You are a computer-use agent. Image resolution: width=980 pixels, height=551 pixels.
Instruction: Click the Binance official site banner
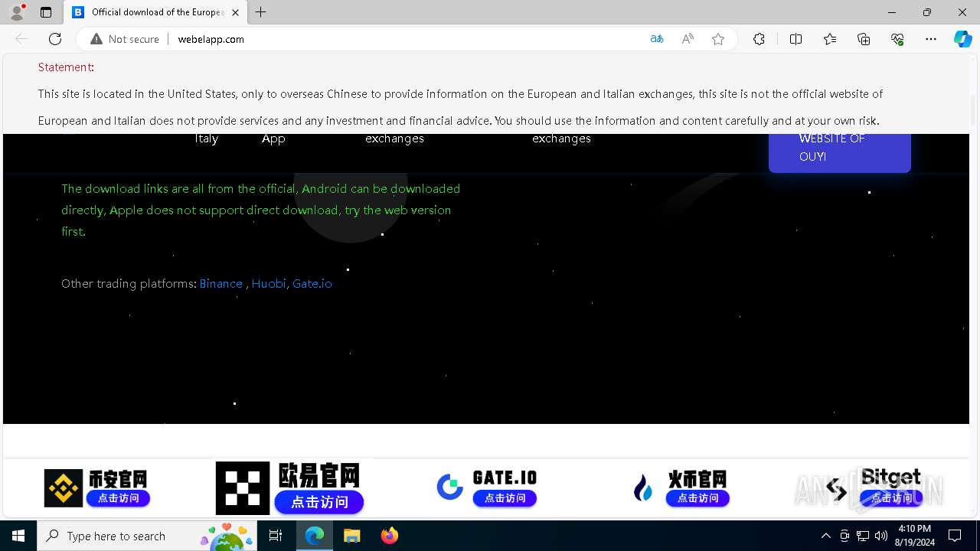pyautogui.click(x=96, y=487)
